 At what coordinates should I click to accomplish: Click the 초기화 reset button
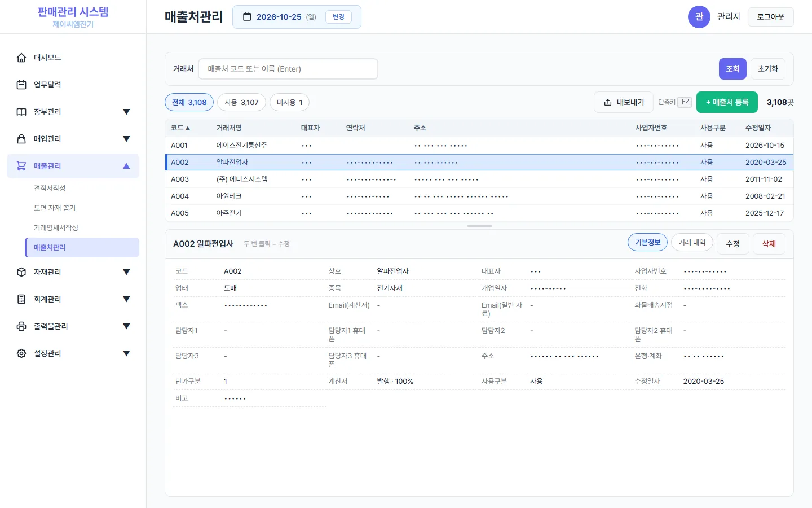[x=768, y=69]
